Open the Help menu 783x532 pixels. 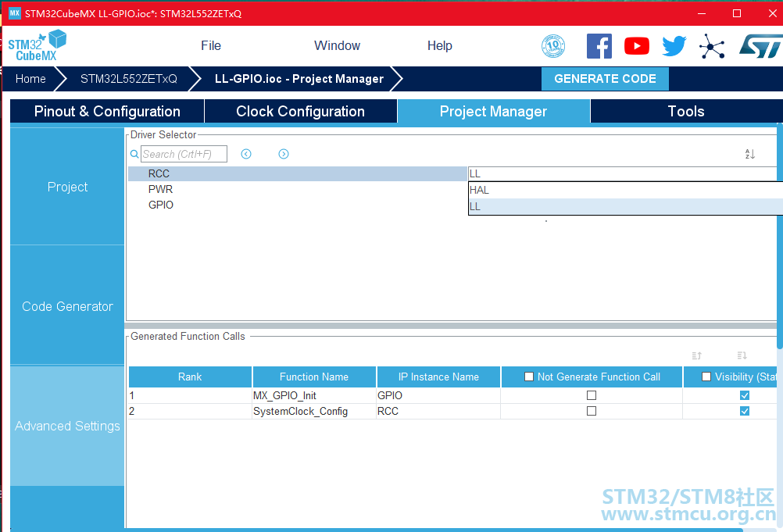pos(439,46)
